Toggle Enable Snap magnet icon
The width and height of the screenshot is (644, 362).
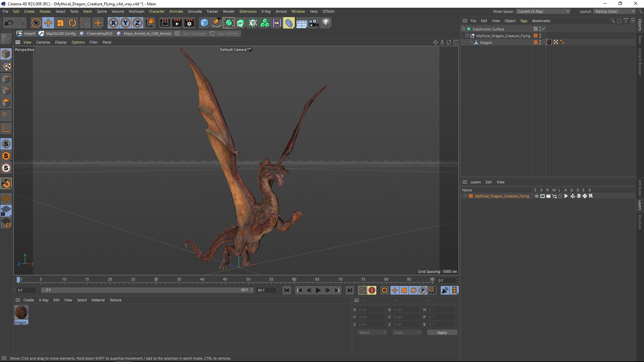(x=6, y=183)
